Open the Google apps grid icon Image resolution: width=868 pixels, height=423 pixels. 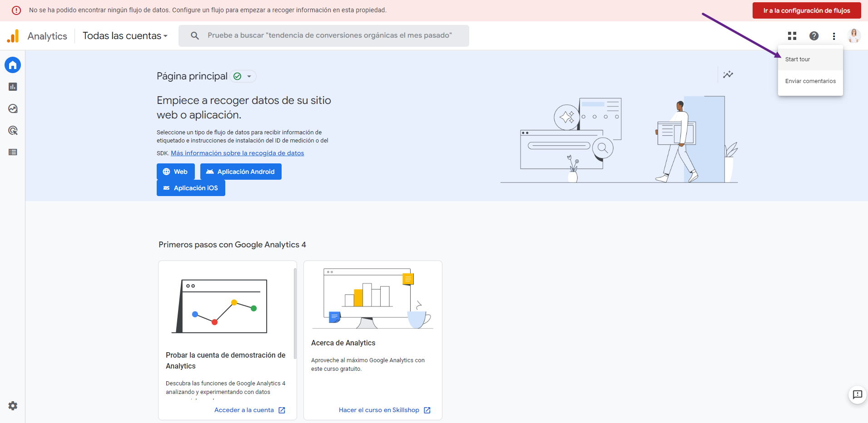pyautogui.click(x=792, y=36)
